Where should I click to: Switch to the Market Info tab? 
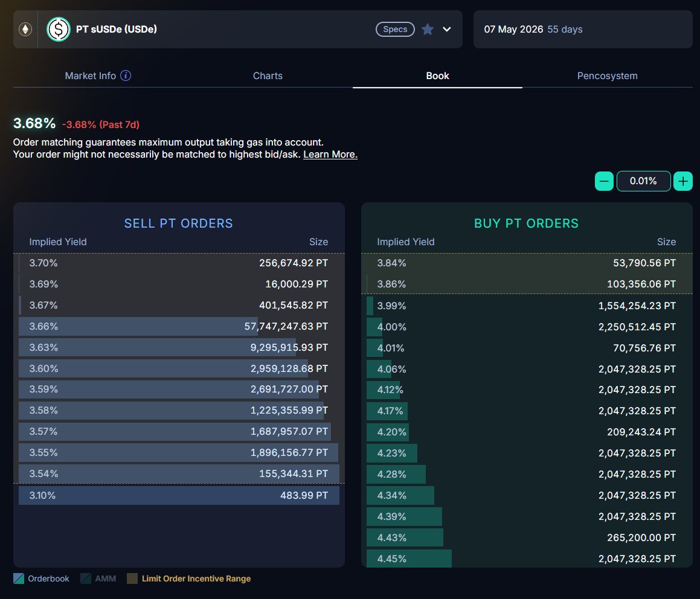(x=98, y=75)
